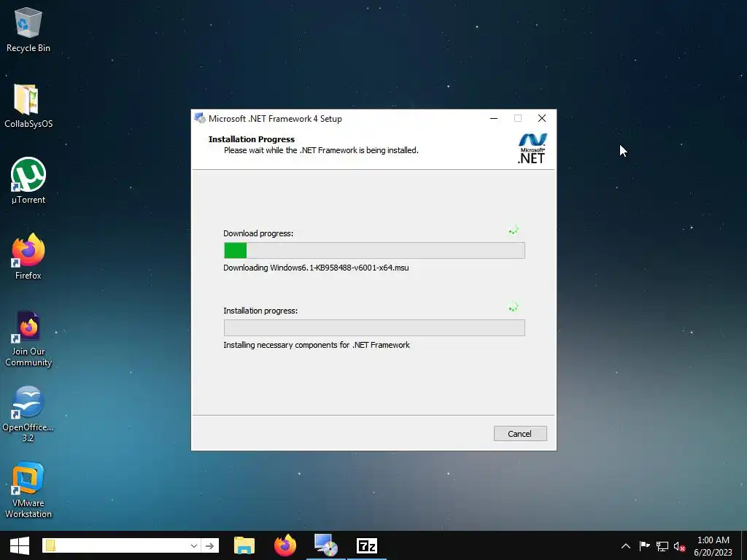Click the muted volume tray icon
This screenshot has width=747, height=560.
(x=680, y=547)
